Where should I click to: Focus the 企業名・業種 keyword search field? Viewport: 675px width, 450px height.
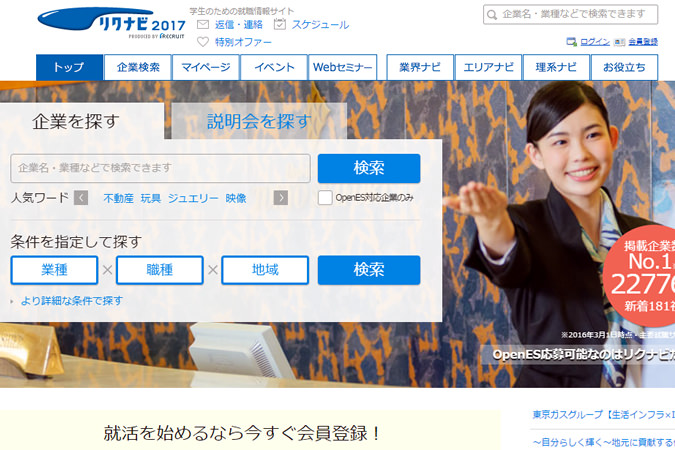pyautogui.click(x=160, y=168)
